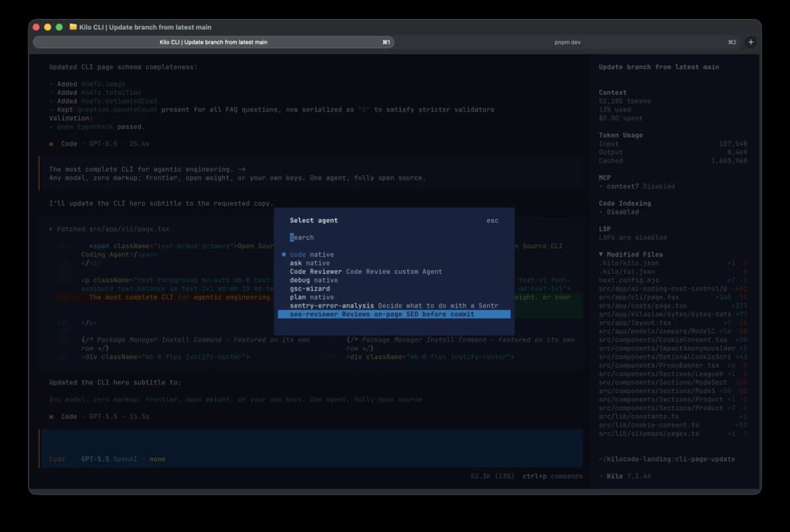Click src/lib/constants.ts file entry
Screen dimensions: 790x532
tap(673, 417)
